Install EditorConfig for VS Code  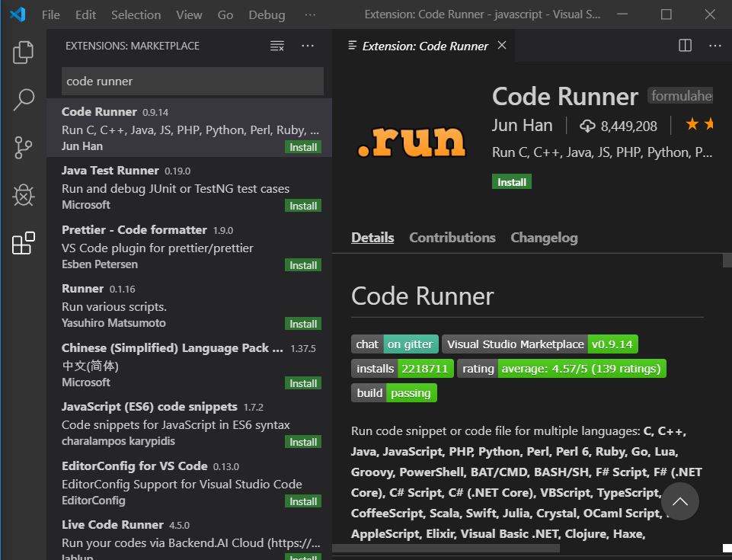tap(303, 501)
